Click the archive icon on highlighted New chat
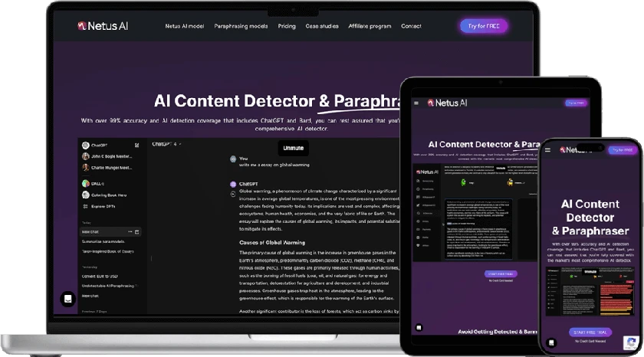 coord(136,232)
